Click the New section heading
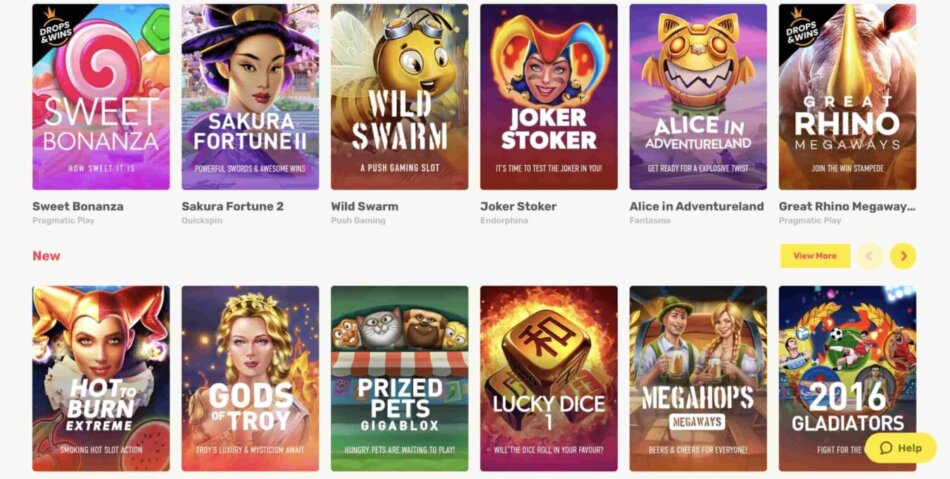Screen dimensions: 950x479 46,256
